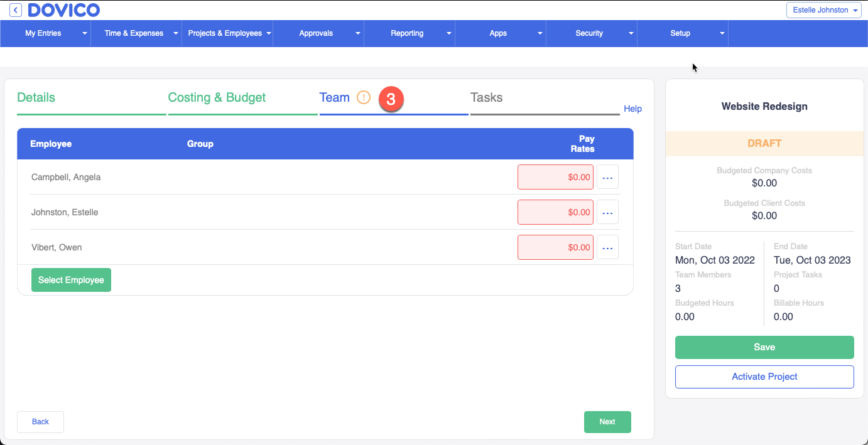Click the DRAFT status banner
This screenshot has width=868, height=445.
[x=764, y=143]
